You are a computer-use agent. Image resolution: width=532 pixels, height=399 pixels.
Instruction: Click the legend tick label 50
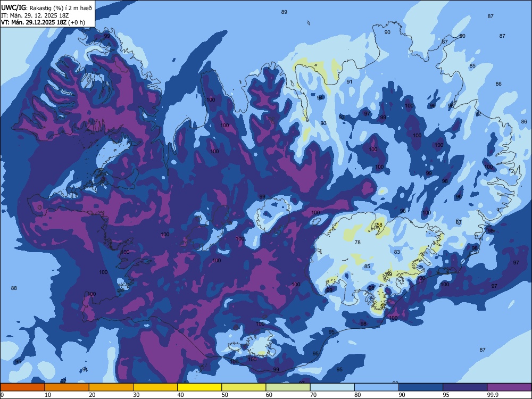(x=225, y=395)
